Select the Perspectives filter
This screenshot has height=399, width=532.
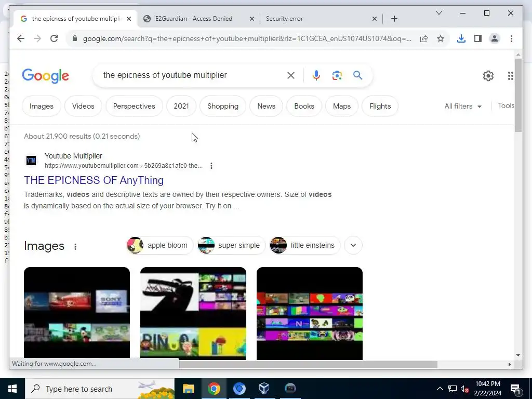[134, 106]
